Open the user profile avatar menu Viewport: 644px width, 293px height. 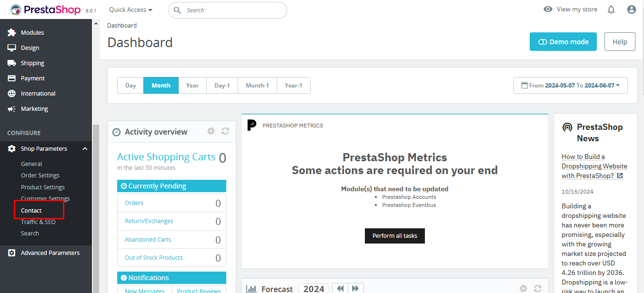pyautogui.click(x=632, y=10)
